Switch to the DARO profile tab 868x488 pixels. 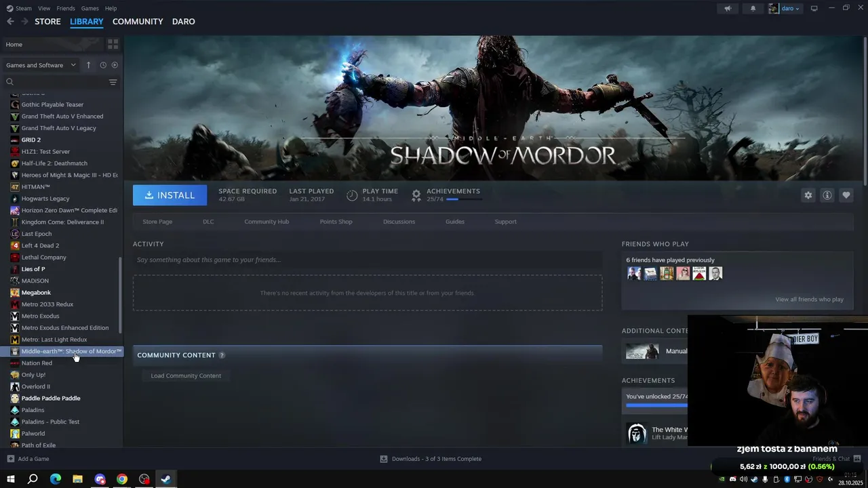coord(183,22)
